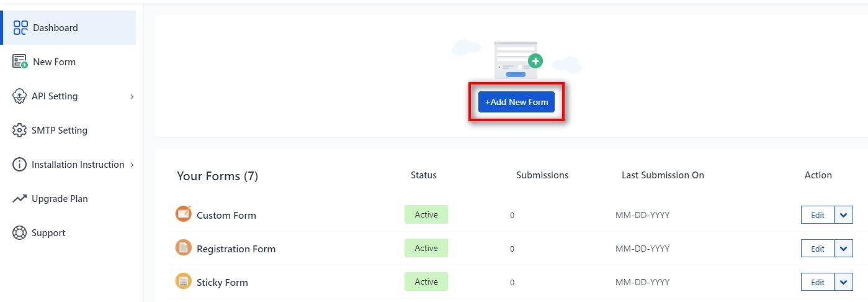The height and width of the screenshot is (302, 868).
Task: Click Custom Form's submission count 0
Action: (x=512, y=216)
